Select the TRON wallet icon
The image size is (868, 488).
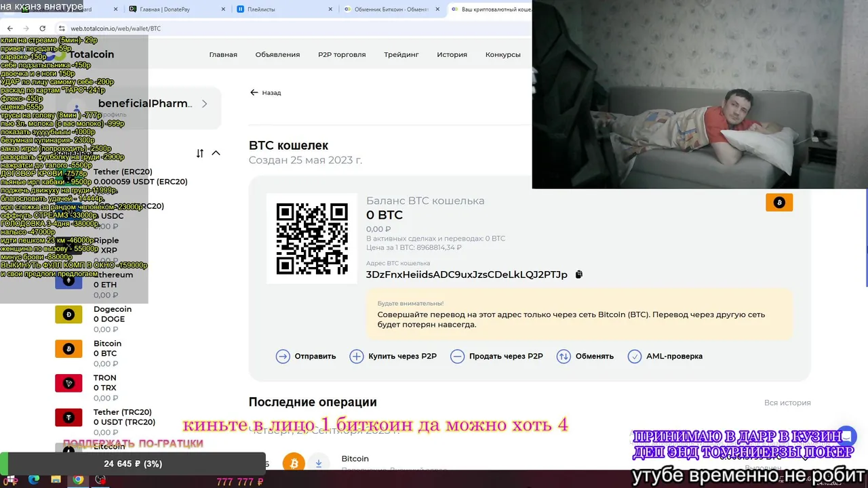[x=68, y=383]
